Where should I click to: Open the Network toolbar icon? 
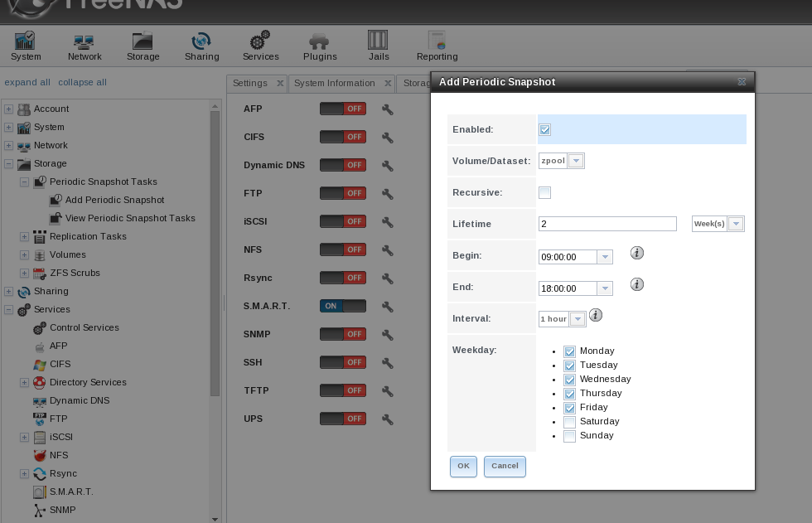coord(85,46)
